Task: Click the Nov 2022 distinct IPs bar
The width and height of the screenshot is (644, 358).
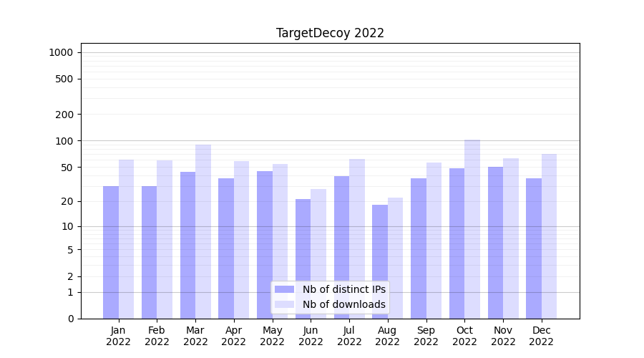Action: coord(495,242)
